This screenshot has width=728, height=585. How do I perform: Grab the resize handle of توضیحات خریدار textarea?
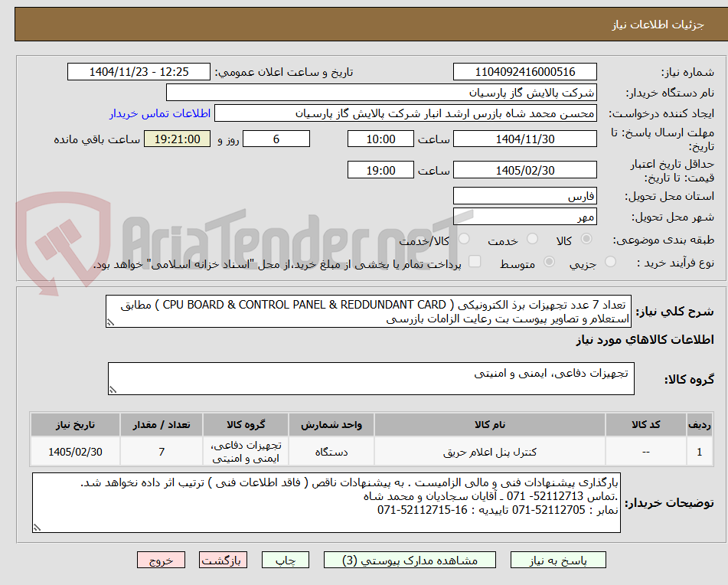(37, 528)
